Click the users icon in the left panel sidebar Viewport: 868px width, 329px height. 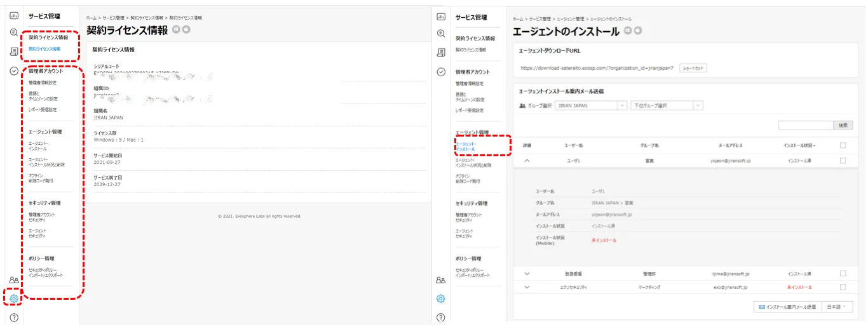tap(14, 279)
